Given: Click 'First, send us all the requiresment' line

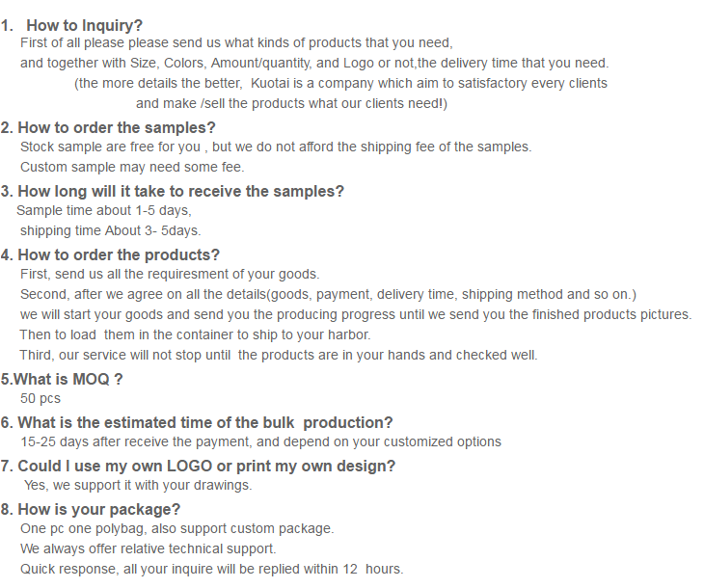Looking at the screenshot, I should 169,274.
